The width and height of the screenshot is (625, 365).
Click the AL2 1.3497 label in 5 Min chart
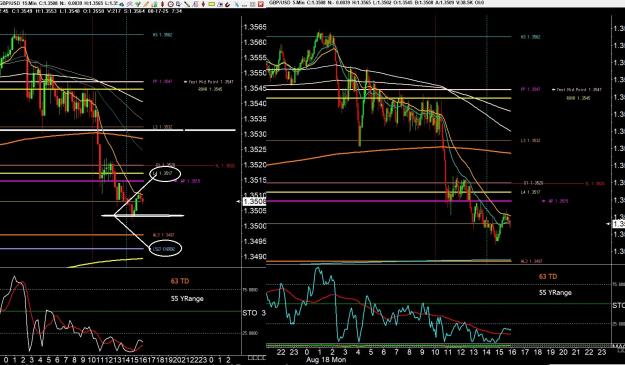532,261
